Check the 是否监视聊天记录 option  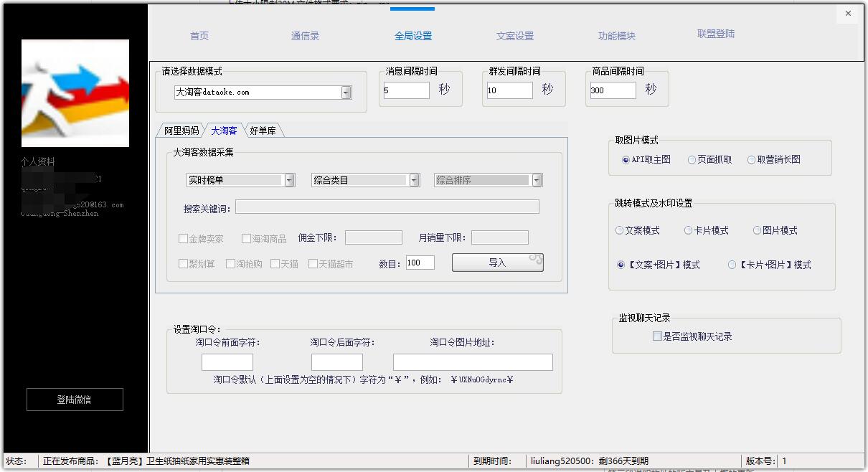656,336
